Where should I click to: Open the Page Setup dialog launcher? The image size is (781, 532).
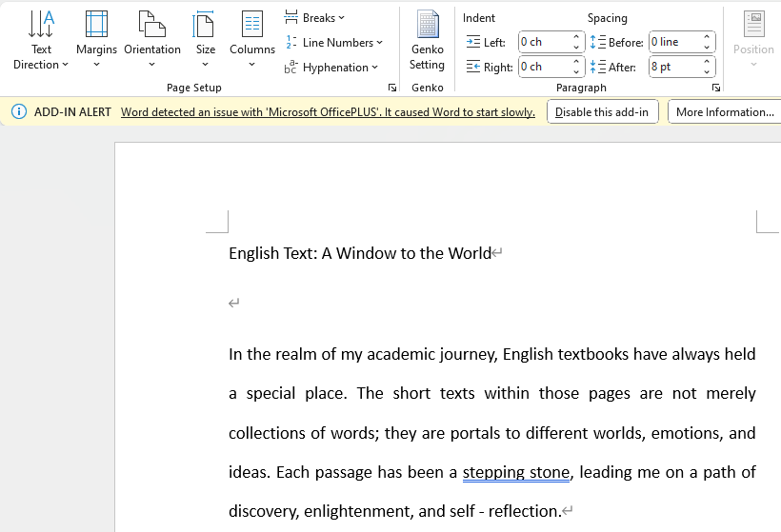click(x=391, y=88)
